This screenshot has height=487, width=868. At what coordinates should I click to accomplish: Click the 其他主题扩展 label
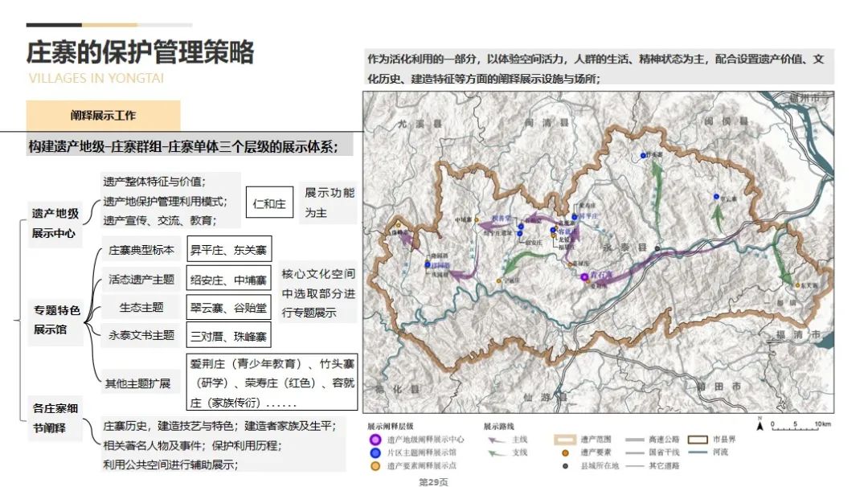pyautogui.click(x=138, y=383)
